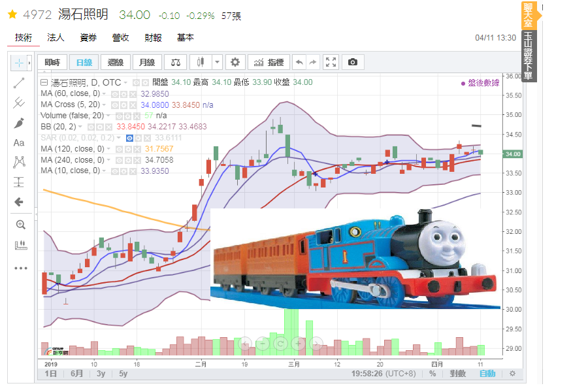Open chart settings gear in toolbar
Viewport: 588px width, 392px height.
pos(235,62)
